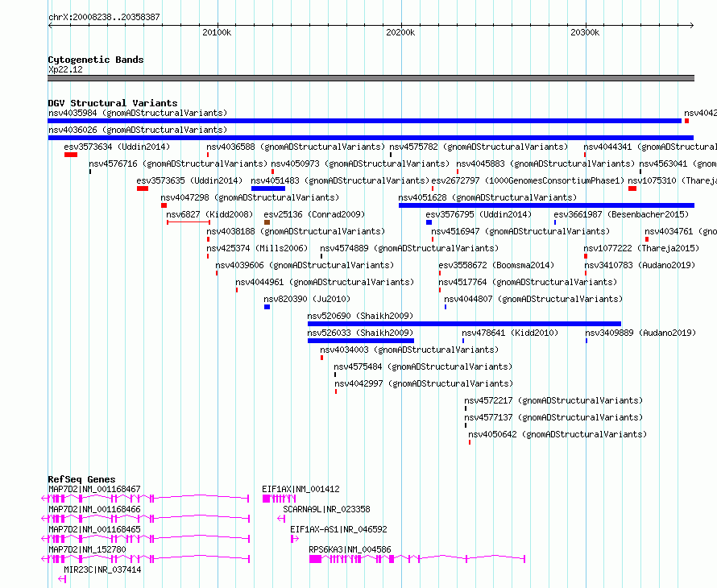Click the DGV Structural Variants track title
This screenshot has height=588, width=717.
(113, 103)
